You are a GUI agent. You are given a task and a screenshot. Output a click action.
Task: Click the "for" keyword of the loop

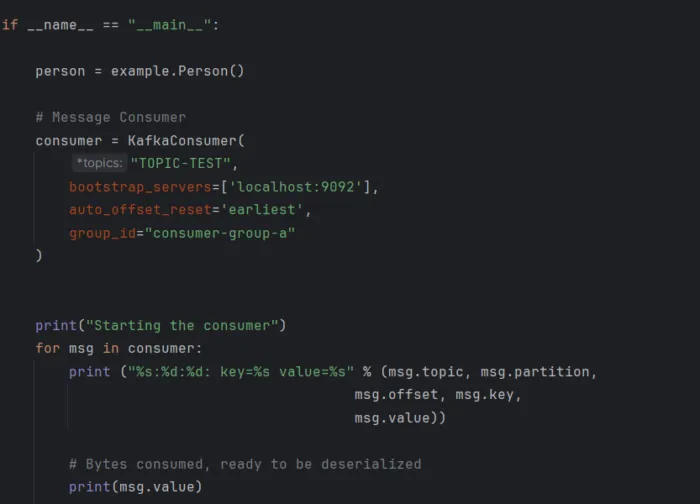click(x=47, y=348)
